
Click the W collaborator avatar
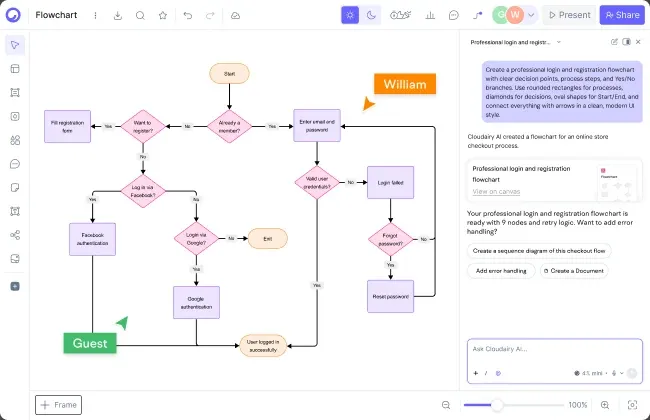pos(515,15)
